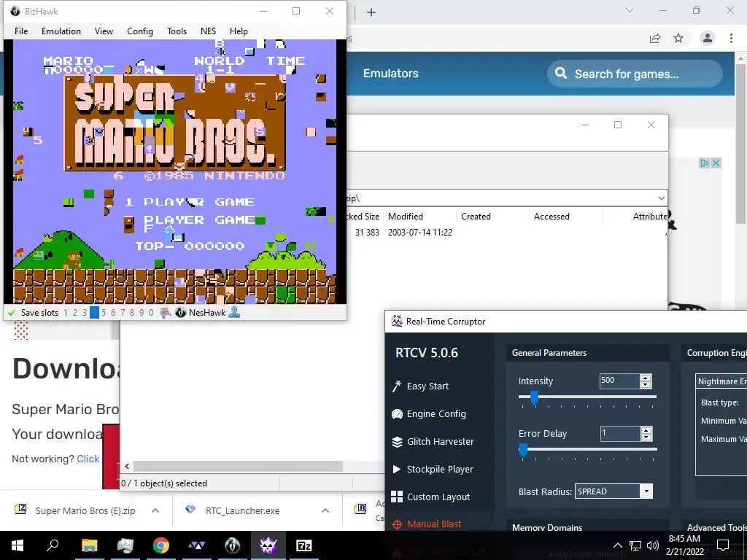Image resolution: width=747 pixels, height=560 pixels.
Task: Open Engine Config in RTCV sidebar
Action: pos(429,414)
